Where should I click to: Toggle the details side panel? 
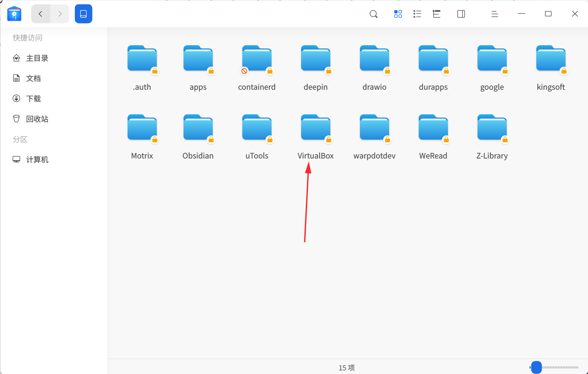461,14
